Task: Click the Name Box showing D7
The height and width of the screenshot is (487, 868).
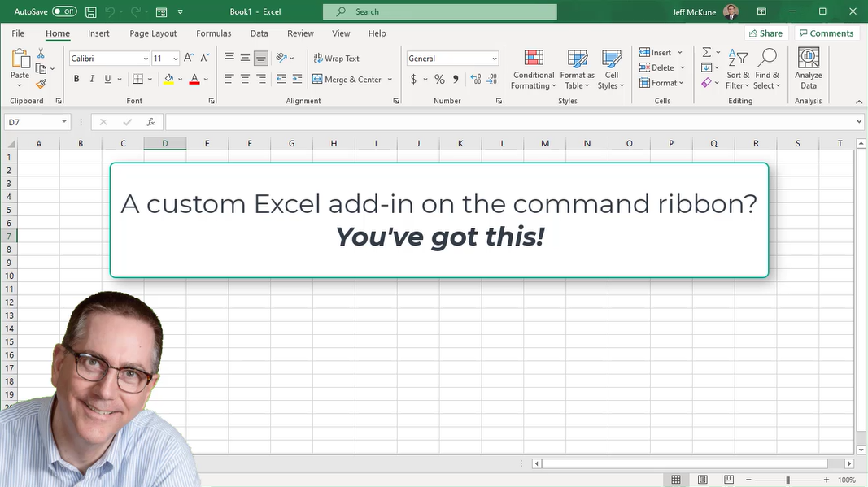Action: coord(37,122)
